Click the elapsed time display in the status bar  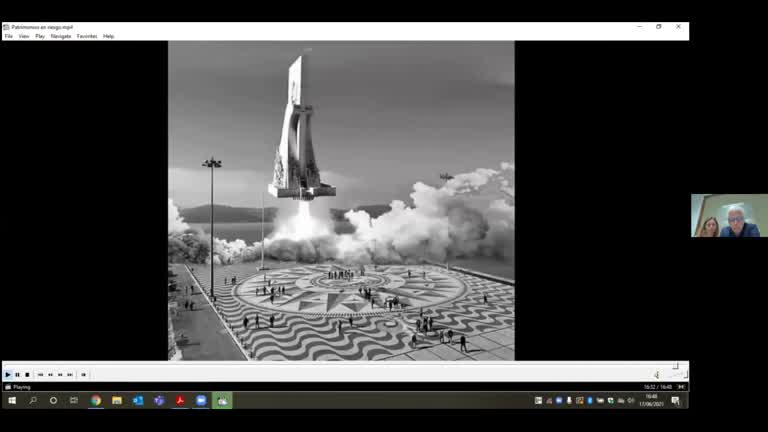(x=658, y=387)
